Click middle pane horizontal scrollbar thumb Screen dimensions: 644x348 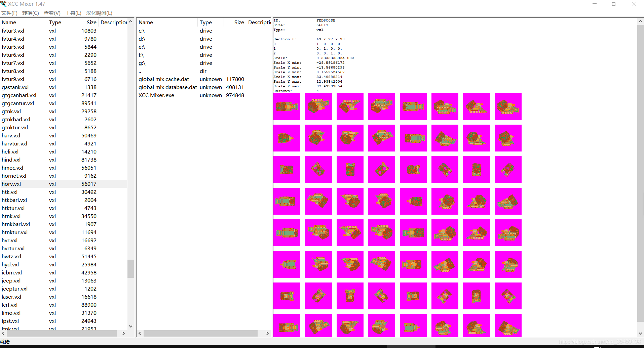(x=200, y=333)
